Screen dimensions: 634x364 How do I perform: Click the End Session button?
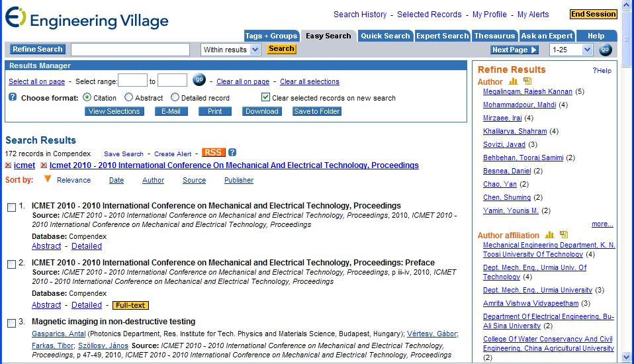(593, 14)
